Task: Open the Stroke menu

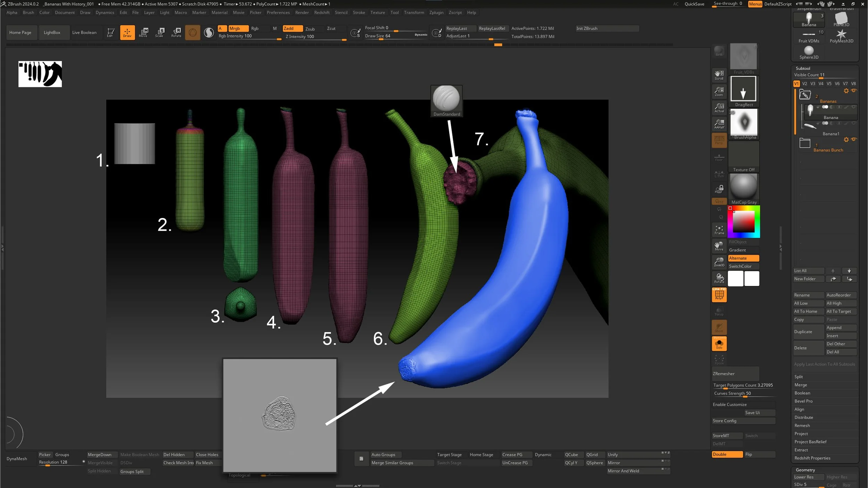Action: 359,12
